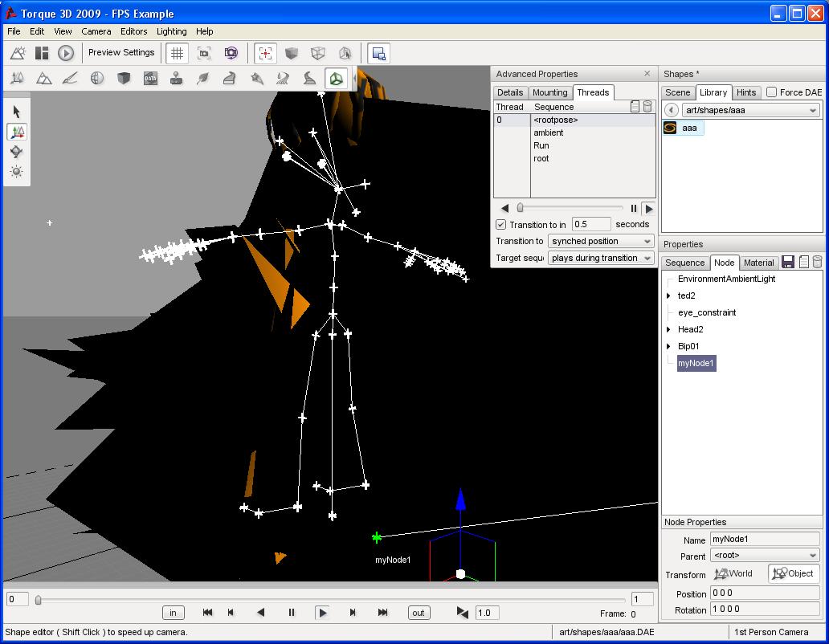Close the Advanced Properties panel

pos(647,73)
